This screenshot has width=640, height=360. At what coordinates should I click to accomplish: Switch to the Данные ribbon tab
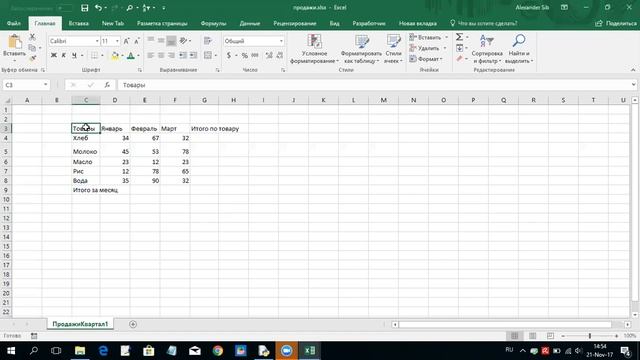point(250,23)
